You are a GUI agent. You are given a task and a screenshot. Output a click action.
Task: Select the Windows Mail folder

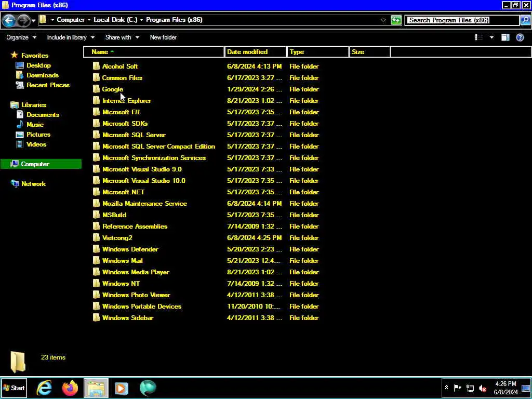pyautogui.click(x=123, y=261)
